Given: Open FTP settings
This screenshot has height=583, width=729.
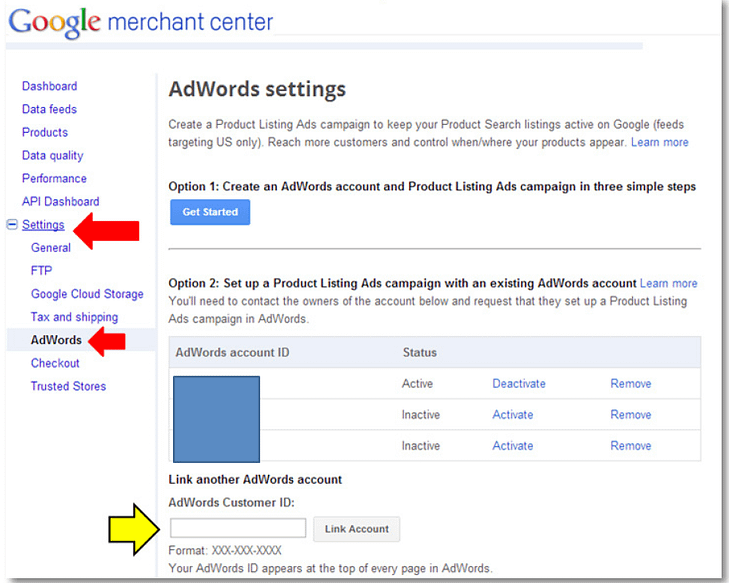Looking at the screenshot, I should [x=41, y=271].
